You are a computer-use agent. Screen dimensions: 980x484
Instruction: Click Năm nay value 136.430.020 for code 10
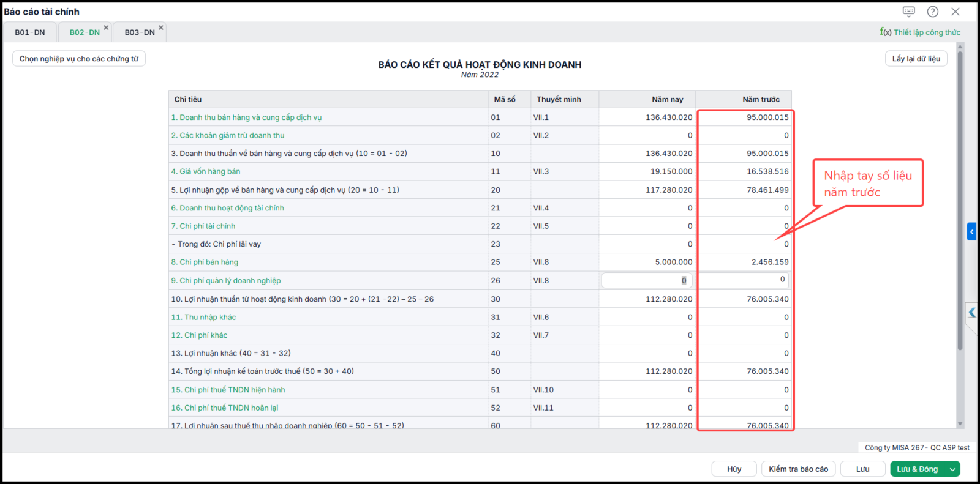tap(669, 154)
